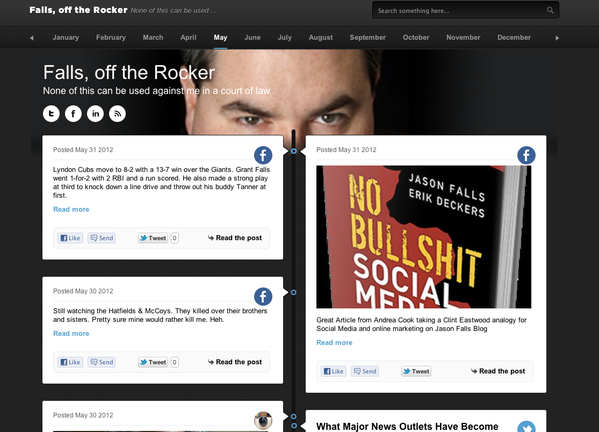Viewport: 599px width, 432px height.
Task: Tweet the No Bullshit Social Media post
Action: (x=416, y=371)
